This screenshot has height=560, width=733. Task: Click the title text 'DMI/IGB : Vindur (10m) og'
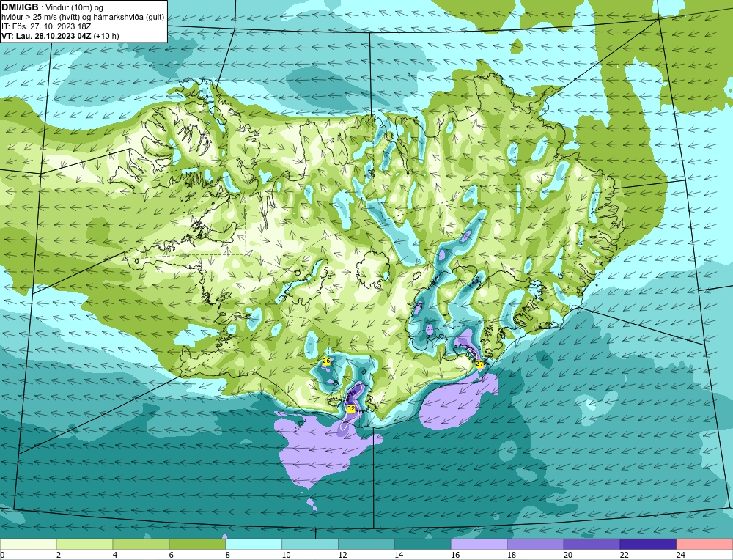coord(53,7)
